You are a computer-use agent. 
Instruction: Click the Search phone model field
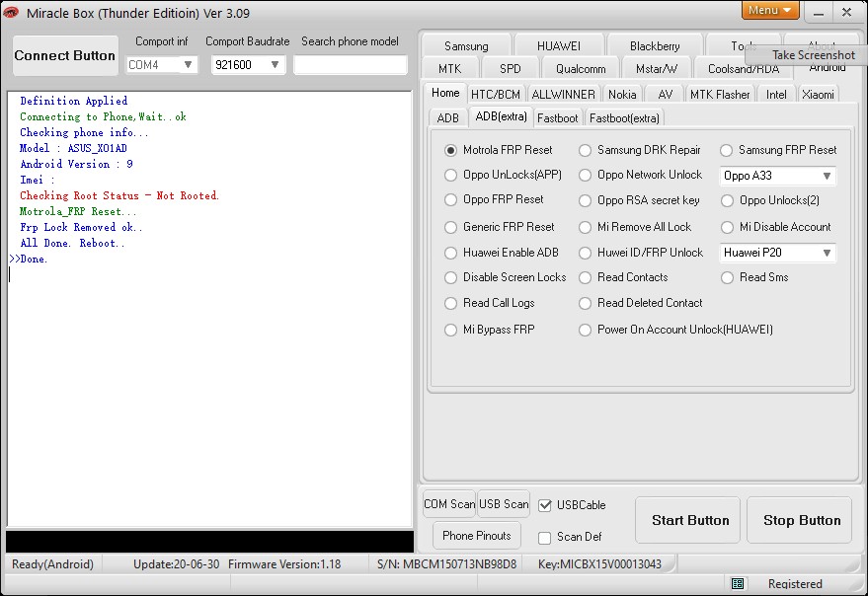click(351, 65)
